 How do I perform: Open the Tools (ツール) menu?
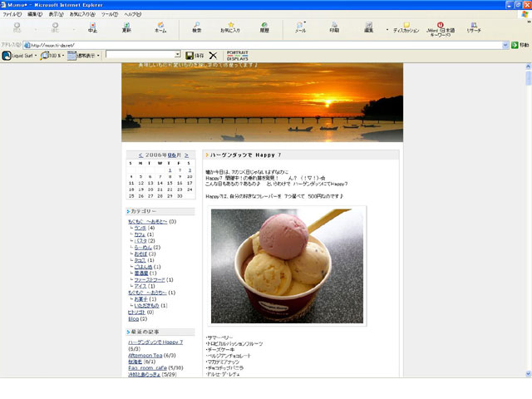tap(110, 14)
